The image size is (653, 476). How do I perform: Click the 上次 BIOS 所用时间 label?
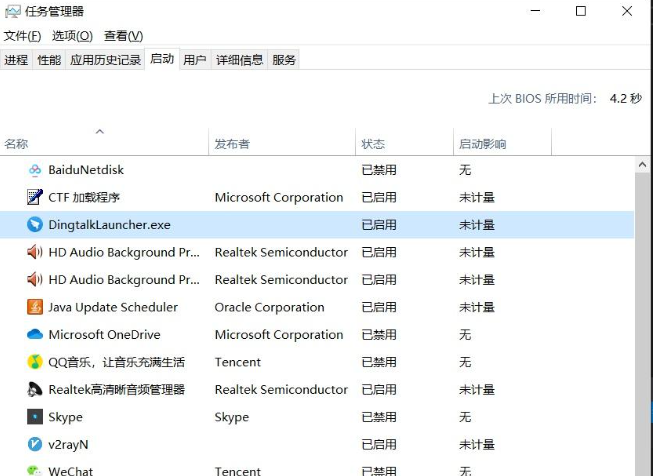[x=543, y=99]
